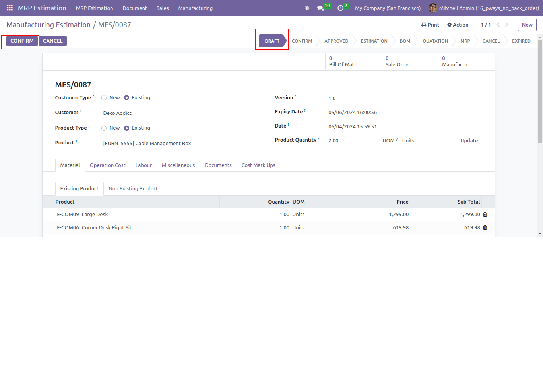The width and height of the screenshot is (543, 392).
Task: Click the debug bug icon
Action: click(307, 8)
